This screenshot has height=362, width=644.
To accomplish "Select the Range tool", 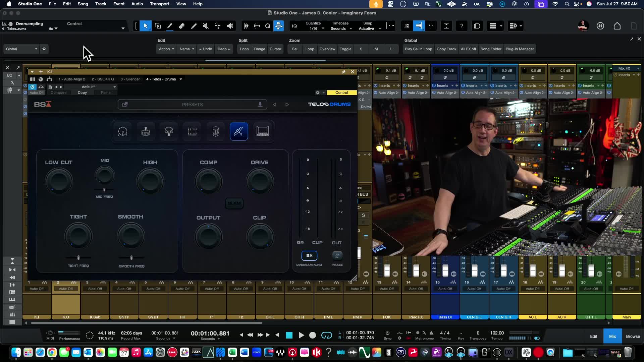I will 158,26.
